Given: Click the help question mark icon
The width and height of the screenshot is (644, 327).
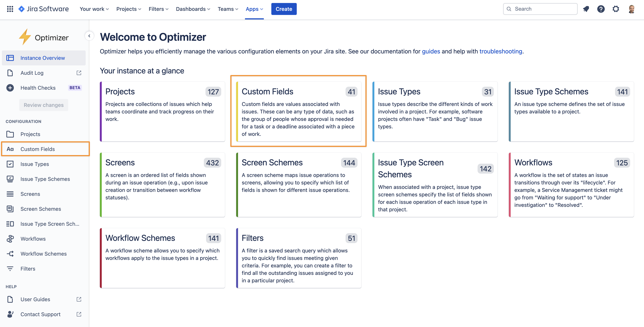Looking at the screenshot, I should 601,9.
